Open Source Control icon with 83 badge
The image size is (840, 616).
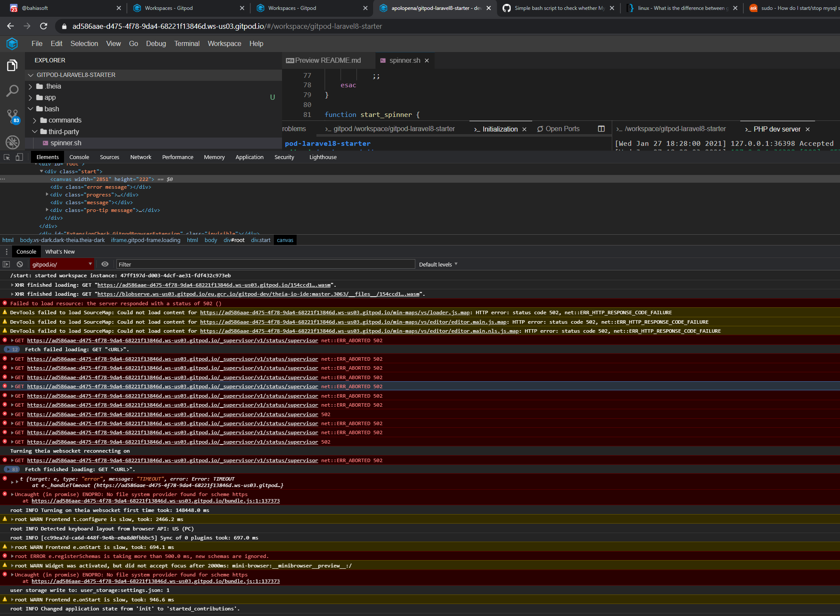12,116
